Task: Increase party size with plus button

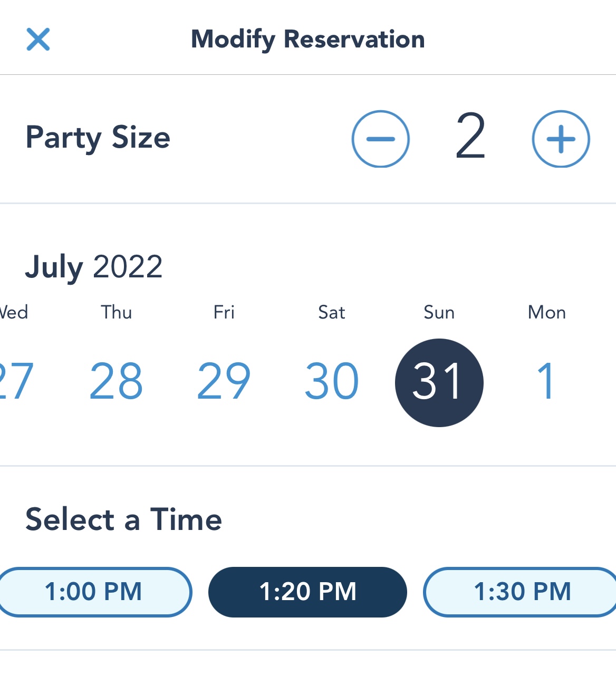Action: (x=561, y=139)
